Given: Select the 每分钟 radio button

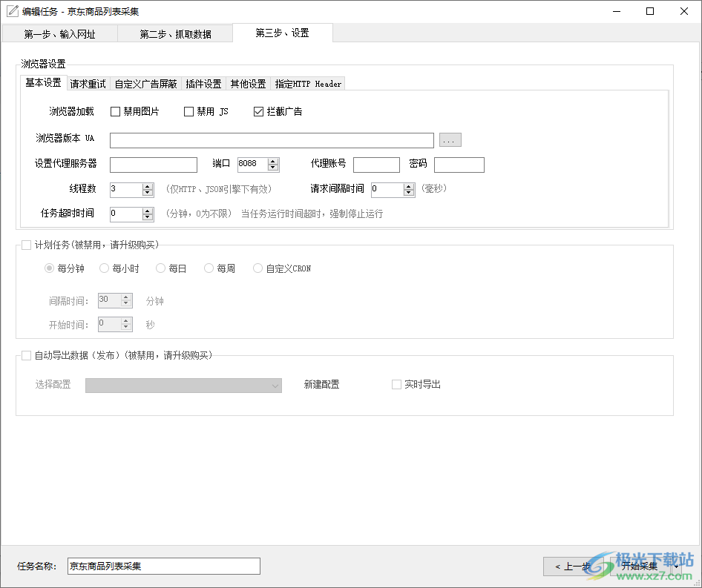Looking at the screenshot, I should [49, 268].
